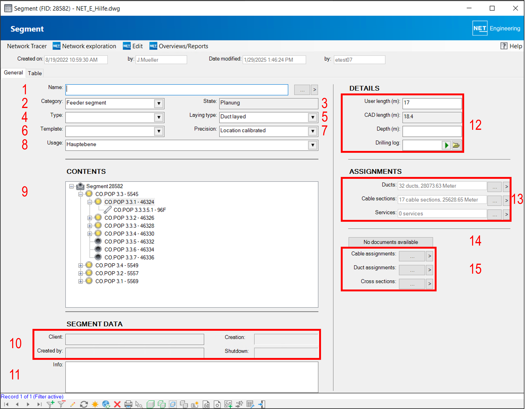Expand the CO.POP 3.3.3 - 46328 node
Viewport: 532px width, 409px height.
point(90,226)
